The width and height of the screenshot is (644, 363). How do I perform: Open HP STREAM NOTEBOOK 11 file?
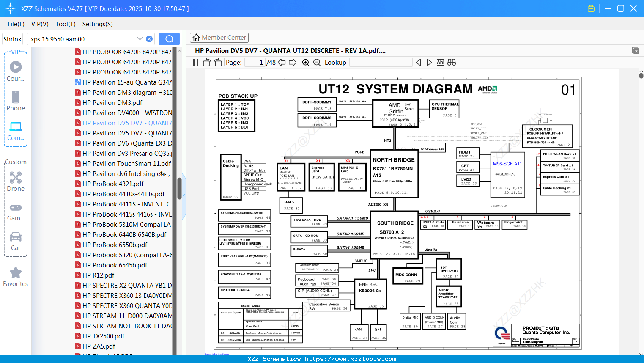123,326
